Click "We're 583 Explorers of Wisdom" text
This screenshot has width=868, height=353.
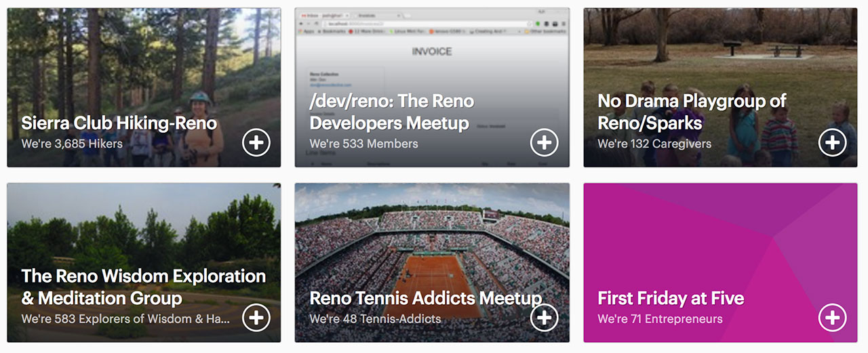(125, 318)
